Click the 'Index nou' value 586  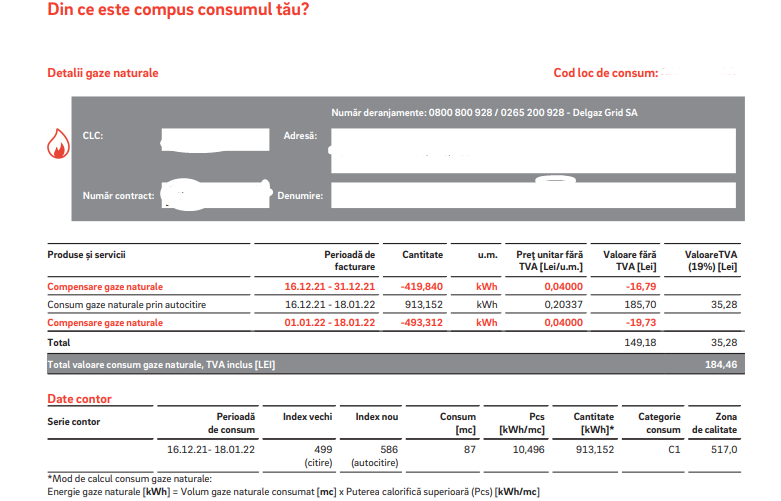tap(389, 450)
